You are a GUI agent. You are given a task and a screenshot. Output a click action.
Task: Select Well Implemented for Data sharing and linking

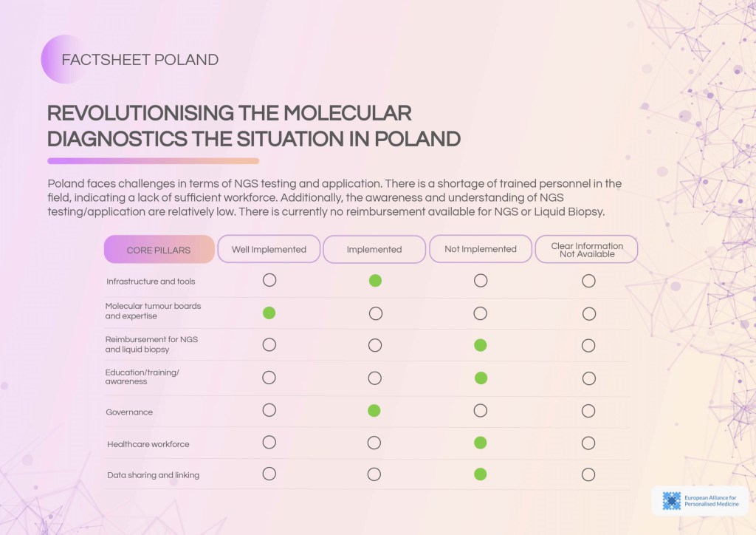click(x=269, y=474)
